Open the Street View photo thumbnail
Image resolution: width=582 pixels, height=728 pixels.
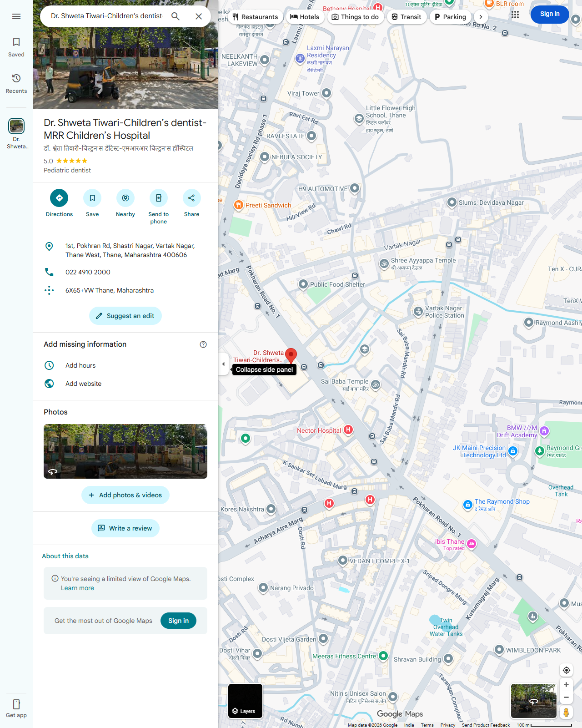coord(125,451)
